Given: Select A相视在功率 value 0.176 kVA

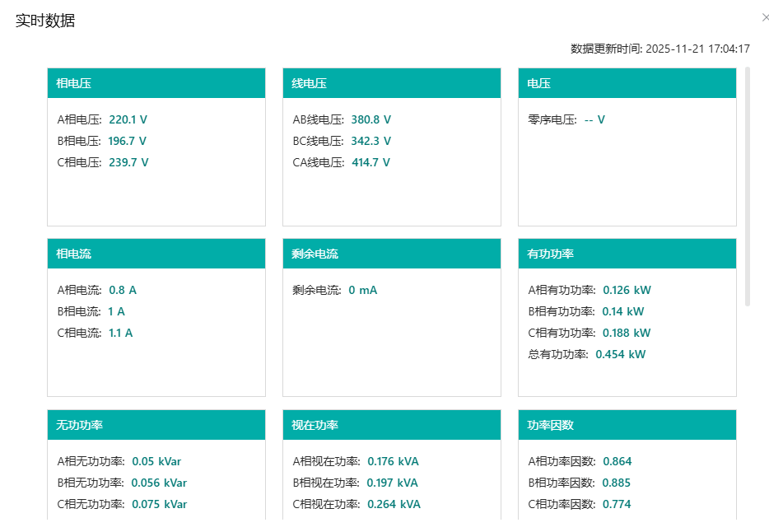Looking at the screenshot, I should click(393, 461).
